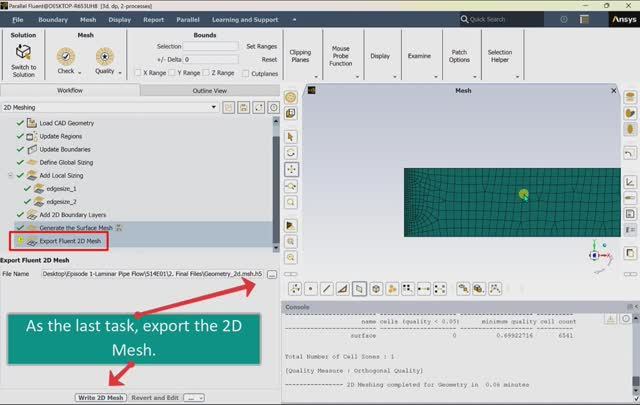Click the save workflow disk icon
The image size is (640, 405).
pos(244,108)
